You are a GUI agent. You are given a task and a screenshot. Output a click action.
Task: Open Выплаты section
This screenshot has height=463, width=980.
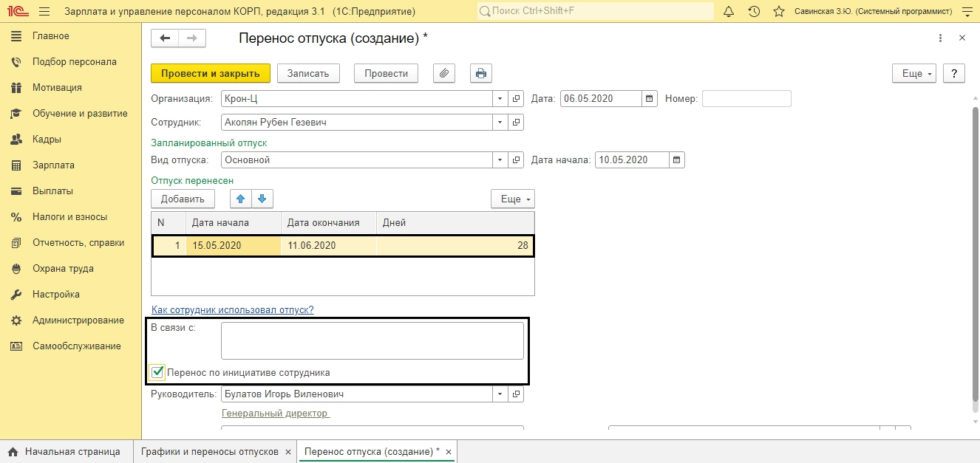(52, 191)
